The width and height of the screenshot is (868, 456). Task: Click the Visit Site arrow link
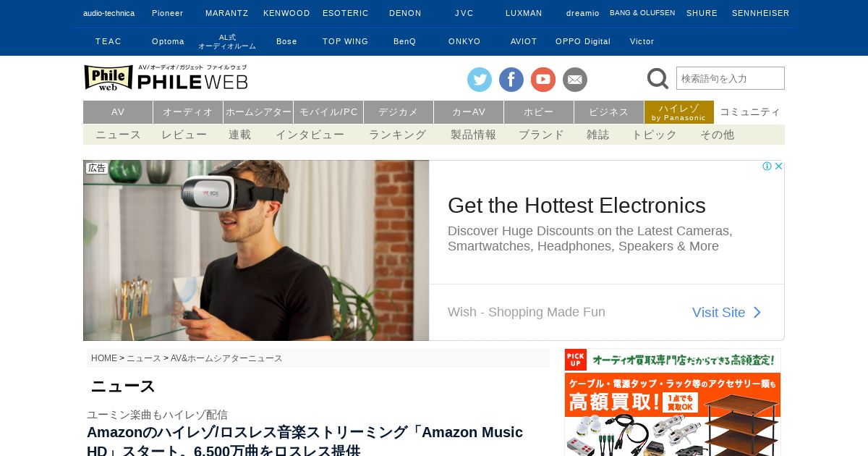(x=727, y=312)
